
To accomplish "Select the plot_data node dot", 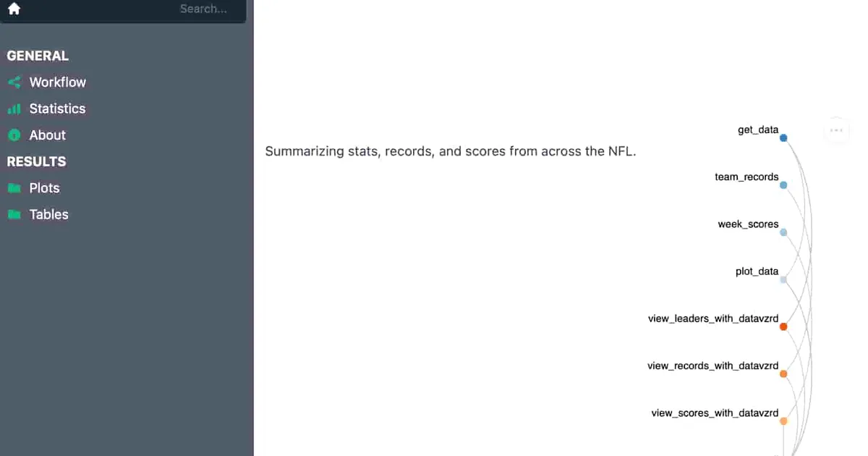I will point(783,279).
